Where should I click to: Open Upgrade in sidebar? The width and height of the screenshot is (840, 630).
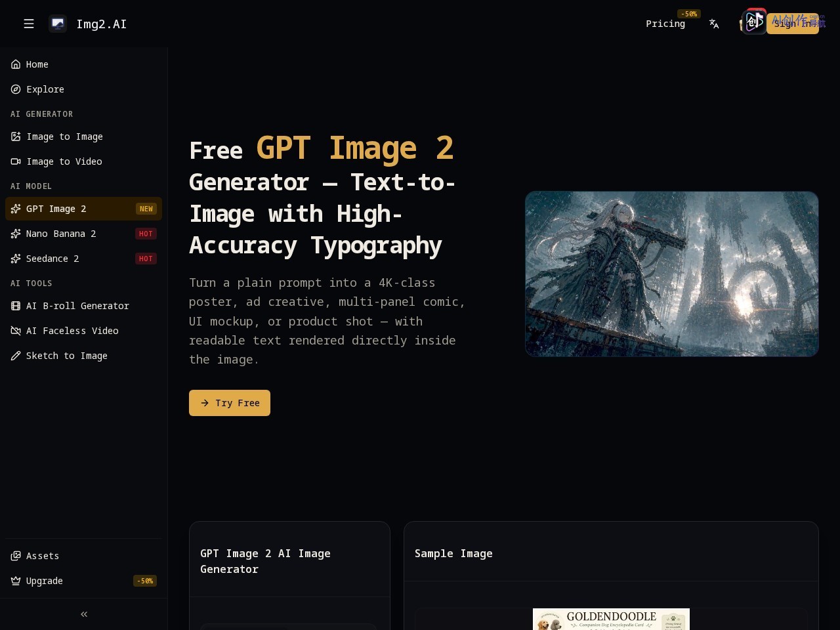(83, 581)
